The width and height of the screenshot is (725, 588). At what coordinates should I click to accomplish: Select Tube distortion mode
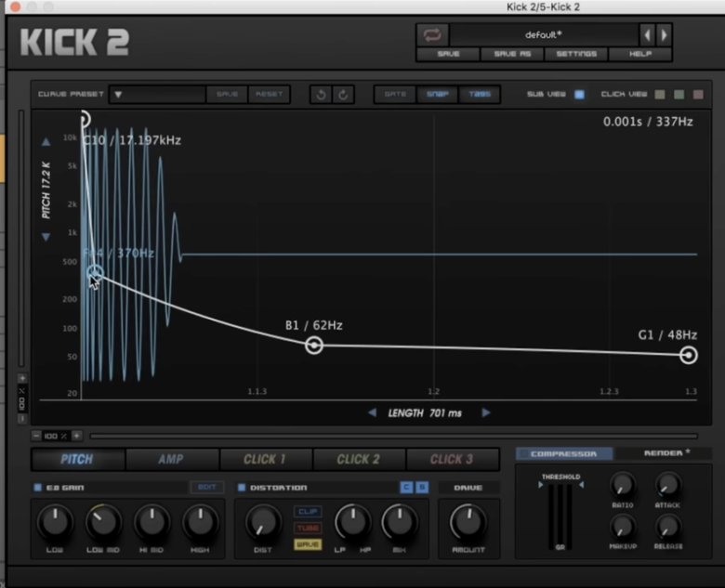click(308, 528)
